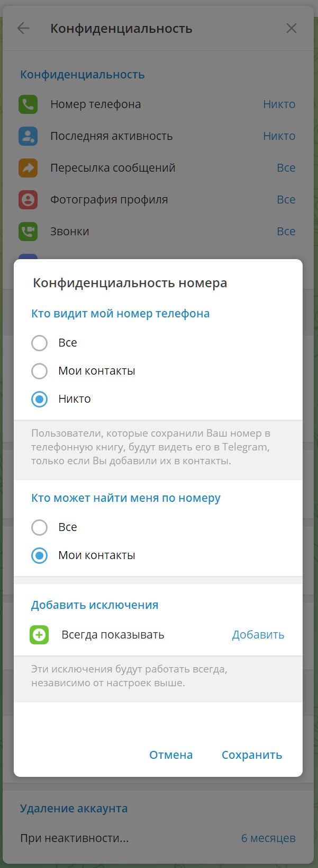This screenshot has width=318, height=868.
Task: Close the settings panel with the X
Action: 292,28
